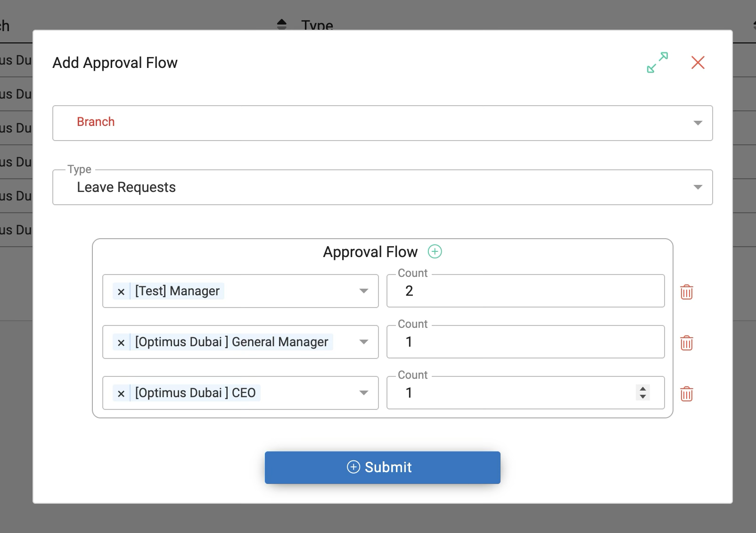Screen dimensions: 756x533
Task: Expand the [Test] Manager role dropdown arrow
Action: (363, 291)
